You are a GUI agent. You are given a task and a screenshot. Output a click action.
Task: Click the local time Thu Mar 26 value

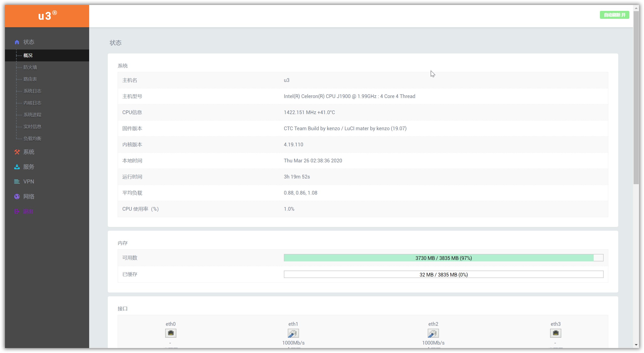(313, 161)
